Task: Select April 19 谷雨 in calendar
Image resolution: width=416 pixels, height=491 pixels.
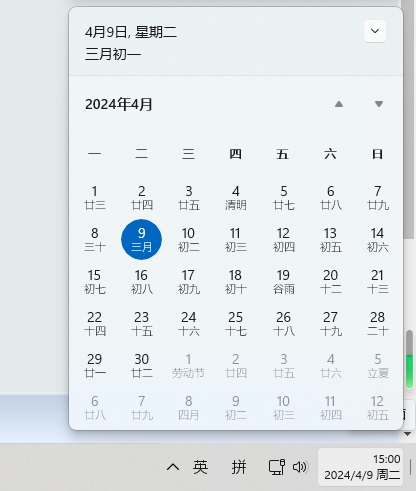Action: (283, 282)
